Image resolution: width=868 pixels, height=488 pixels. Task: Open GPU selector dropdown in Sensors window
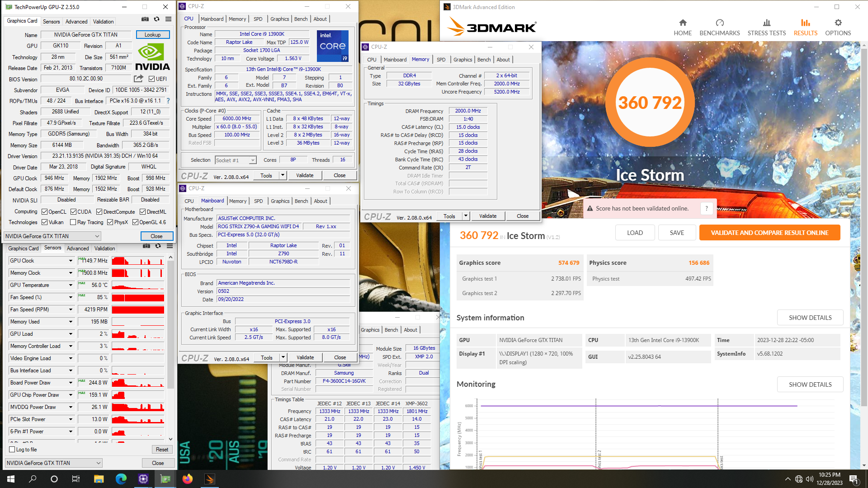(53, 463)
